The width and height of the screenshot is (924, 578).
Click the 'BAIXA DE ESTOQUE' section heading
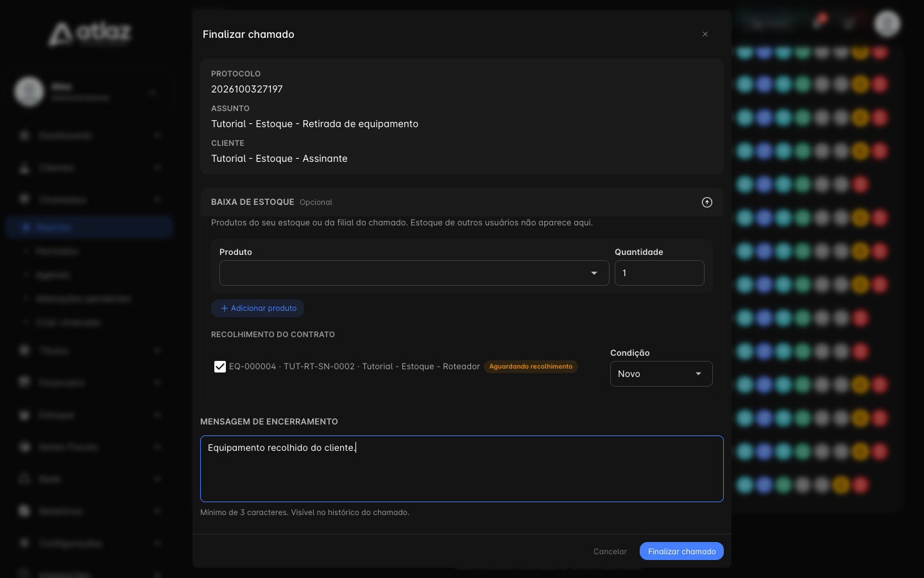253,202
